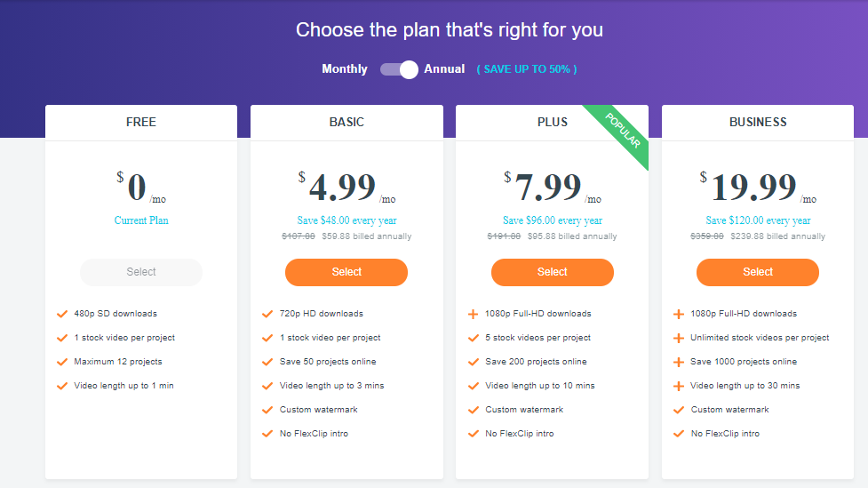Viewport: 868px width, 488px height.
Task: Click the checkmark beside Save 200 projects online
Action: (x=473, y=363)
